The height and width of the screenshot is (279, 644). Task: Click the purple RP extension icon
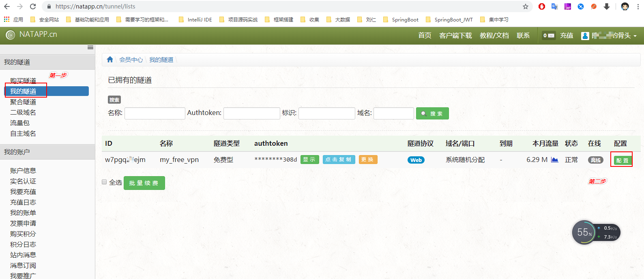click(568, 6)
